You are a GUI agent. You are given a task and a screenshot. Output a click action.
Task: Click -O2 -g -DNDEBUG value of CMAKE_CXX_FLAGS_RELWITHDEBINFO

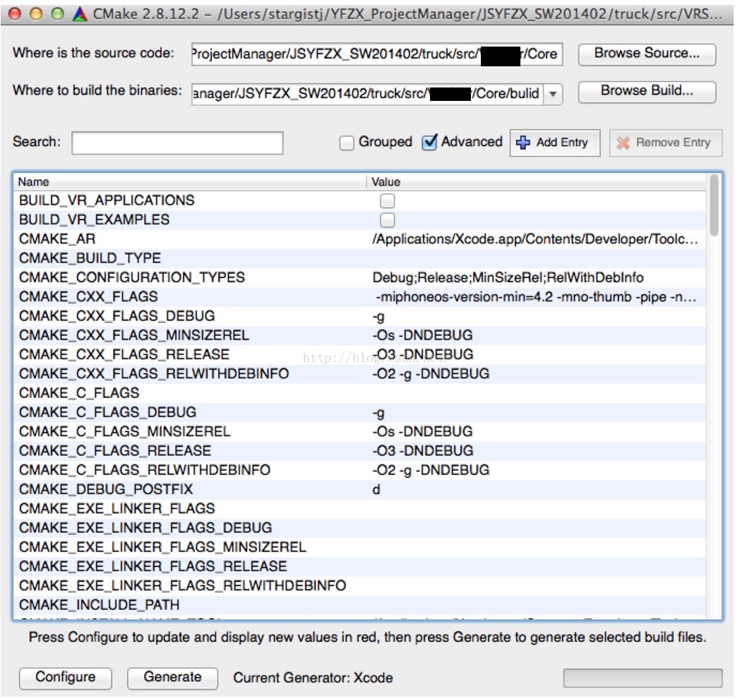pos(431,374)
